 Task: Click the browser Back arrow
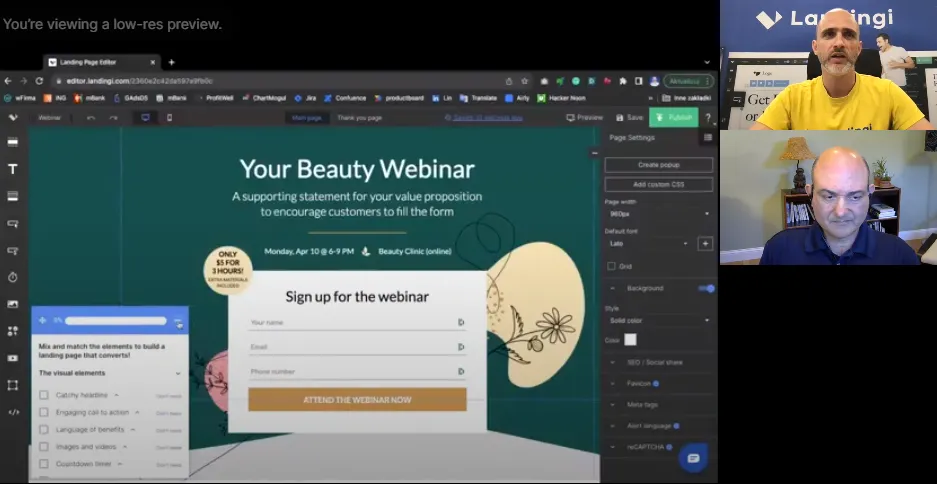tap(8, 81)
